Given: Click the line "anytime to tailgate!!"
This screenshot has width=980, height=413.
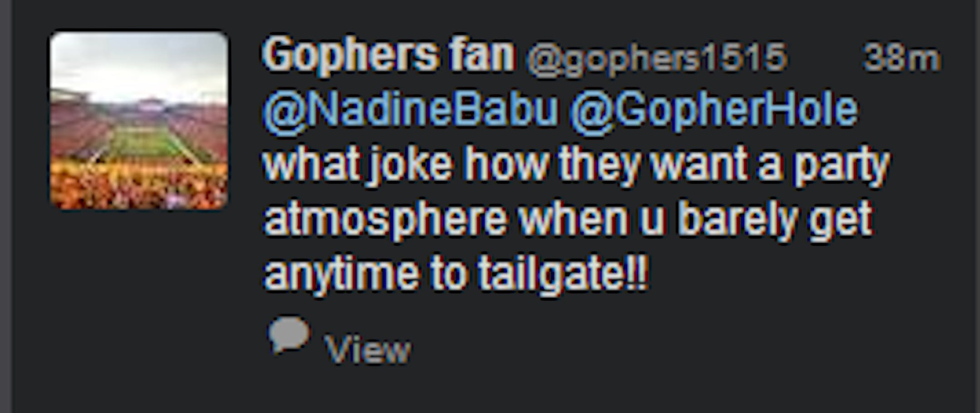Looking at the screenshot, I should [456, 274].
